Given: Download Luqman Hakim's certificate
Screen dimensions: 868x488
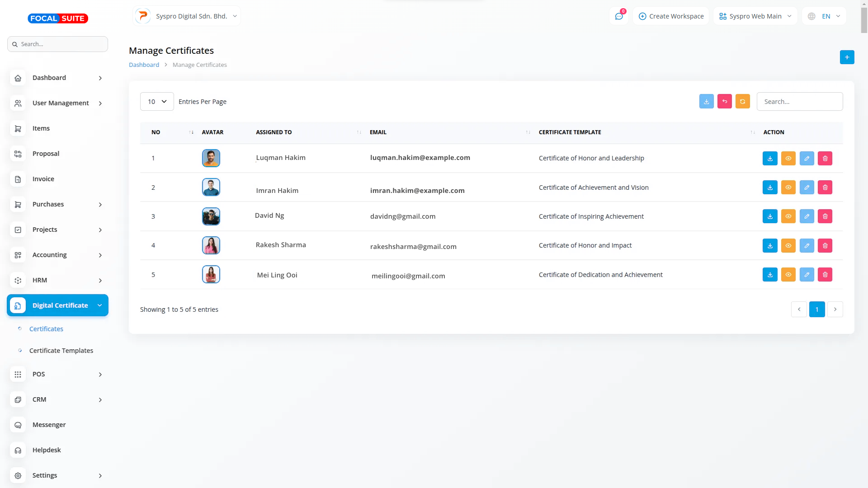Looking at the screenshot, I should 770,159.
